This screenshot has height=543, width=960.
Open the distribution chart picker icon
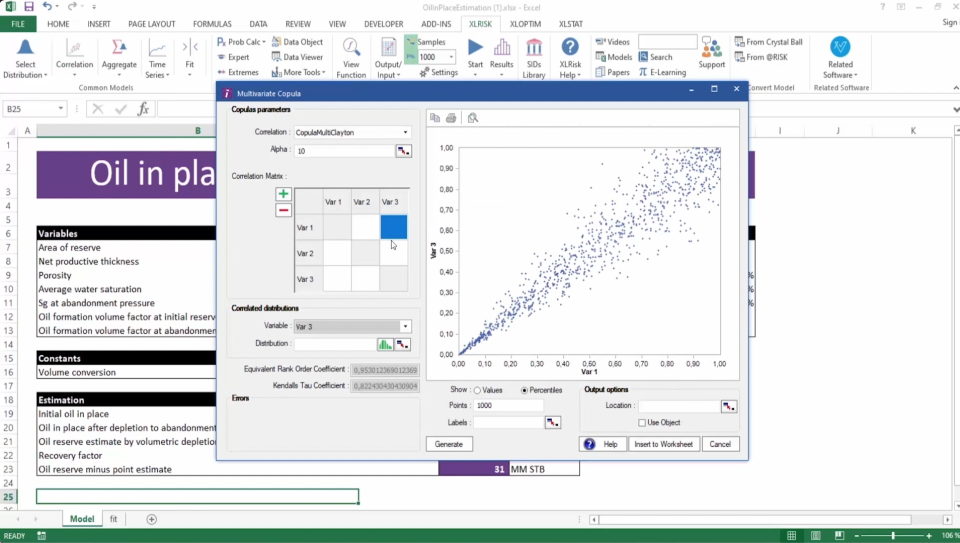pos(385,345)
